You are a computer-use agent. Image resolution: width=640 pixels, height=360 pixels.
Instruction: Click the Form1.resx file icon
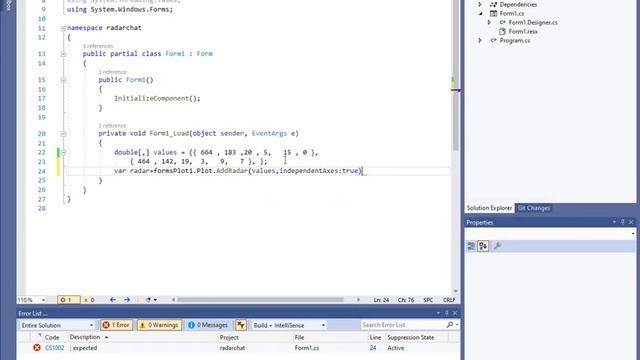pyautogui.click(x=502, y=31)
